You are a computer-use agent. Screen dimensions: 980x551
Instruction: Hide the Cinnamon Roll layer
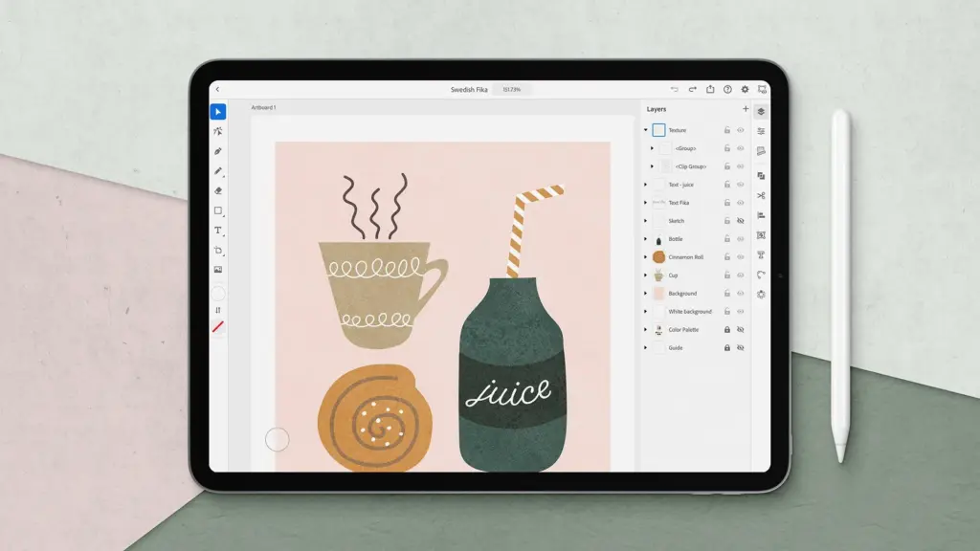738,256
